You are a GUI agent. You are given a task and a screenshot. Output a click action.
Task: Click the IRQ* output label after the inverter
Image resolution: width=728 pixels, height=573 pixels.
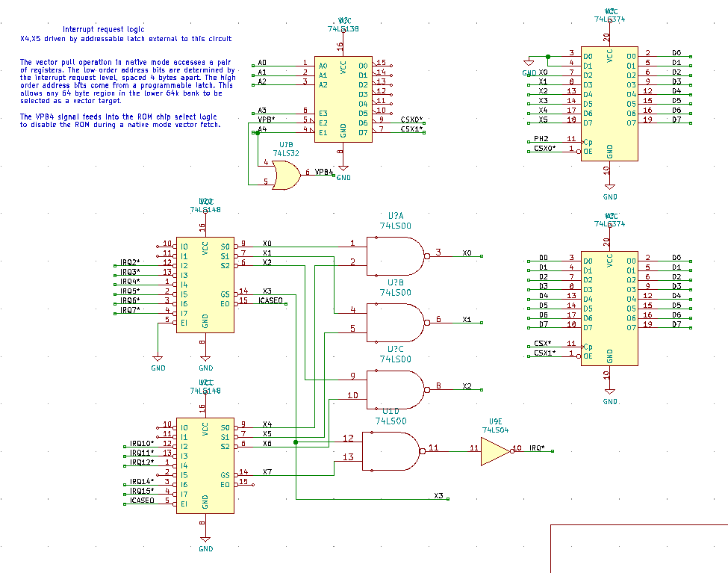click(x=537, y=449)
